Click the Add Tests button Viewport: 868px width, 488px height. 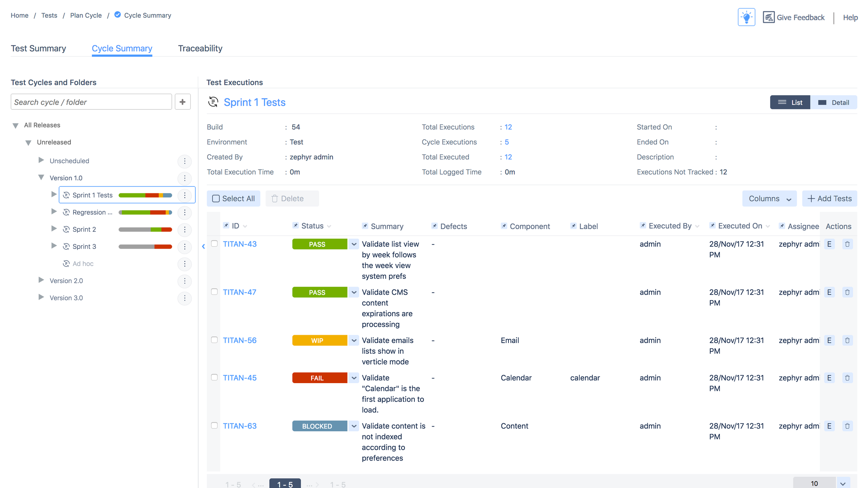(x=829, y=199)
